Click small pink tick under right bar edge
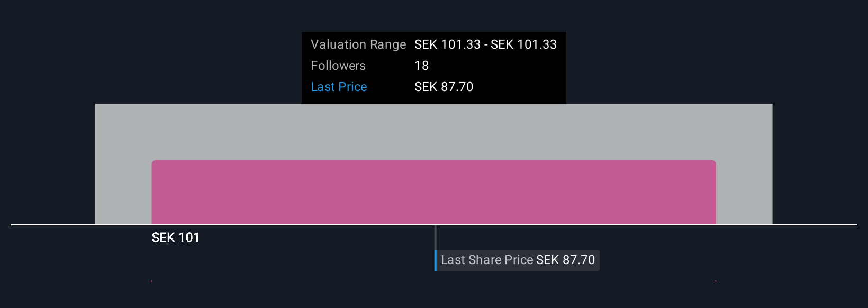868x308 pixels. point(716,281)
